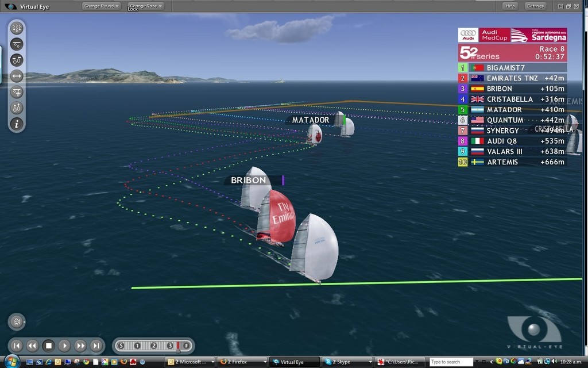Click the two boats with up-arrows icon

(x=17, y=108)
